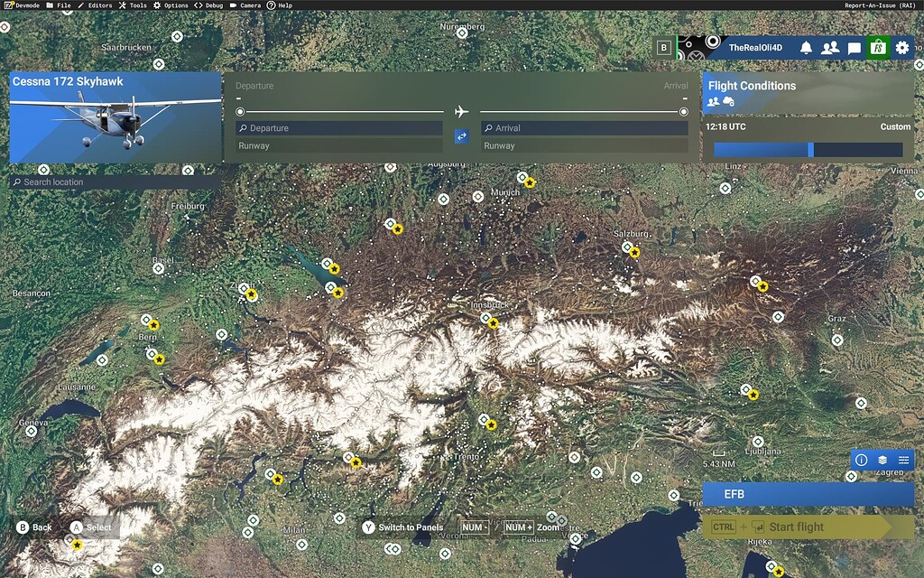
Task: Expand the Flight Conditions panel
Action: click(808, 93)
